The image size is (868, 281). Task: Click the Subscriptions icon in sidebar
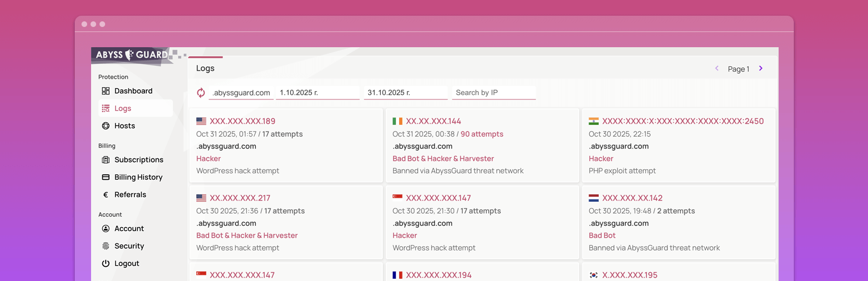click(106, 160)
